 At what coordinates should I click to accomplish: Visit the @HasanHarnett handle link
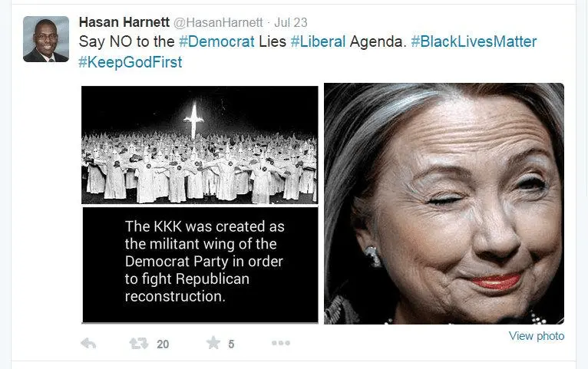[218, 22]
